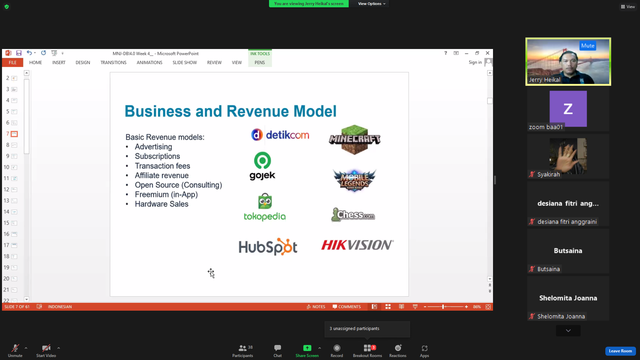Switch to the DESIGN ribbon tab

[83, 62]
